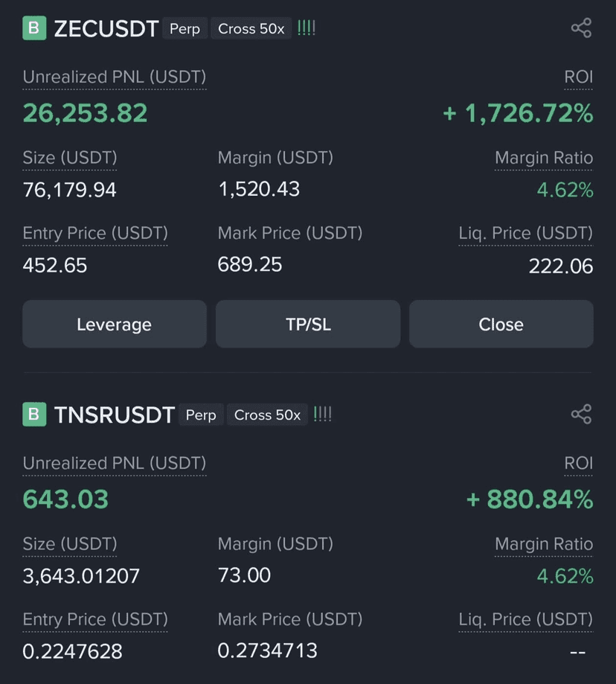The height and width of the screenshot is (684, 616).
Task: Open TNSRUSDT trading pair title
Action: pos(115,415)
